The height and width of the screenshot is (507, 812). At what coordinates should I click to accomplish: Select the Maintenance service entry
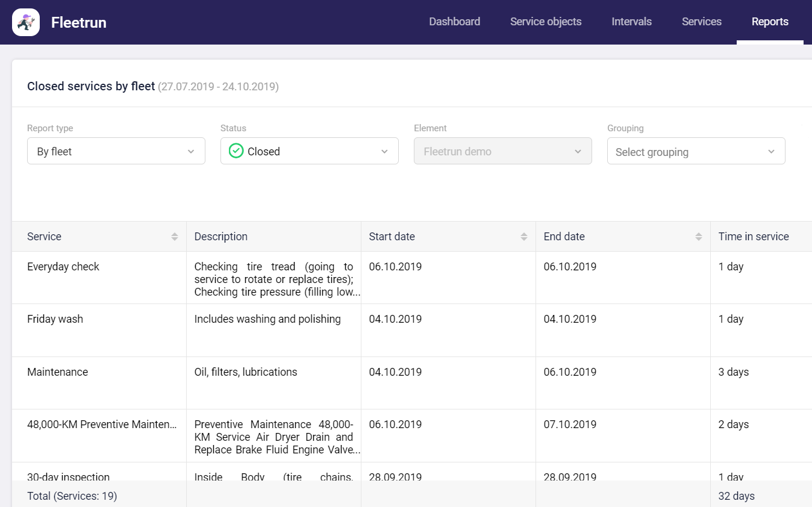(58, 372)
